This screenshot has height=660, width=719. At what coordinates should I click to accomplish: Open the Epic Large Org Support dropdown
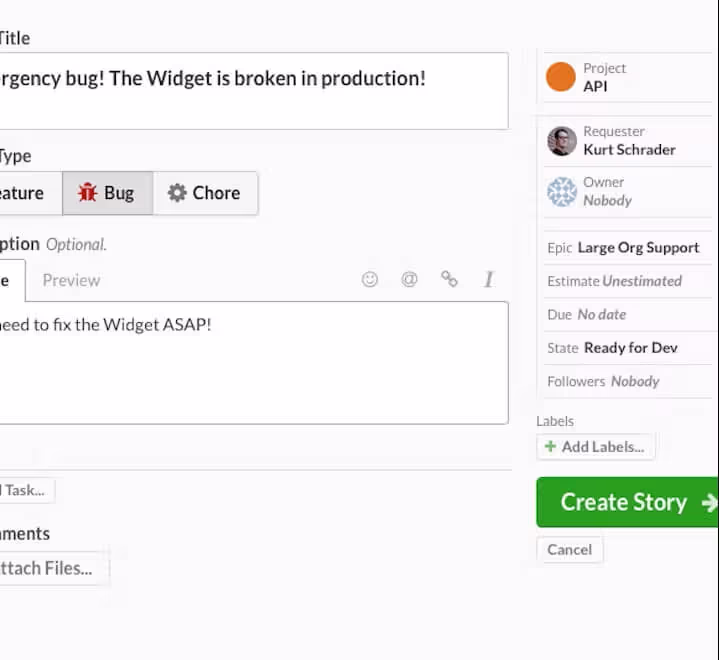(x=627, y=248)
